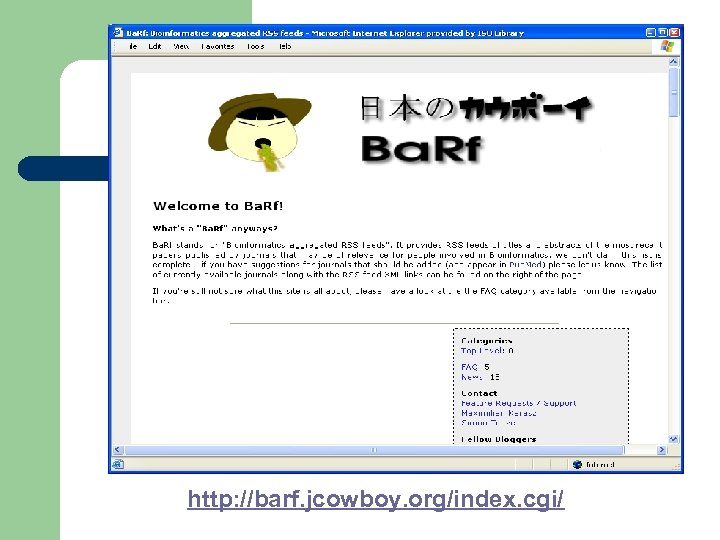Click the status bar page icon
The width and height of the screenshot is (720, 540).
pos(118,464)
